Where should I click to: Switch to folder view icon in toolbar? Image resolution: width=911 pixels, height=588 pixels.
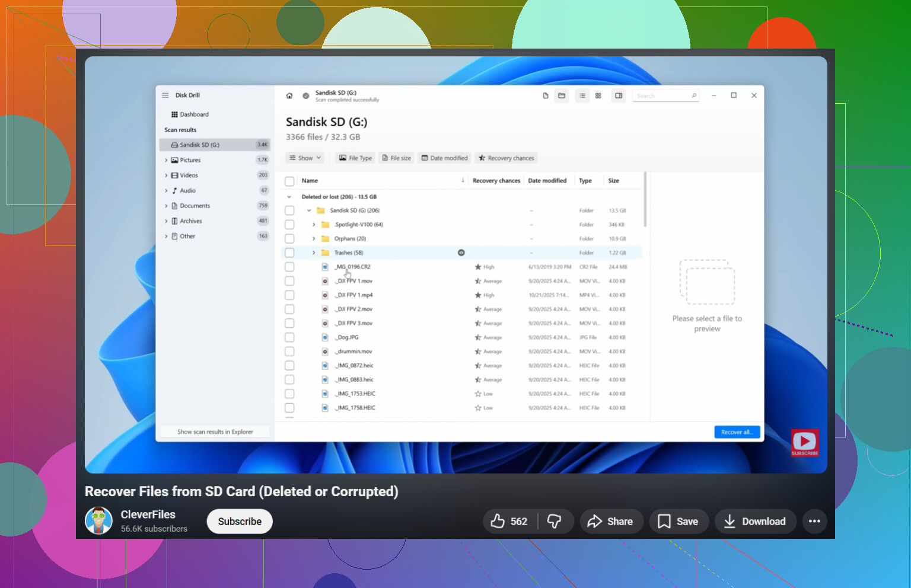tap(562, 95)
